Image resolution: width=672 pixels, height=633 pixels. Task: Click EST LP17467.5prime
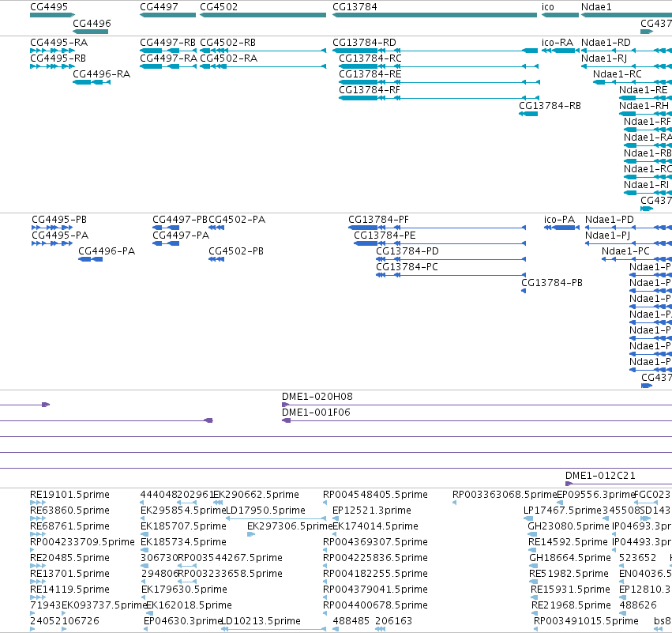[x=563, y=511]
